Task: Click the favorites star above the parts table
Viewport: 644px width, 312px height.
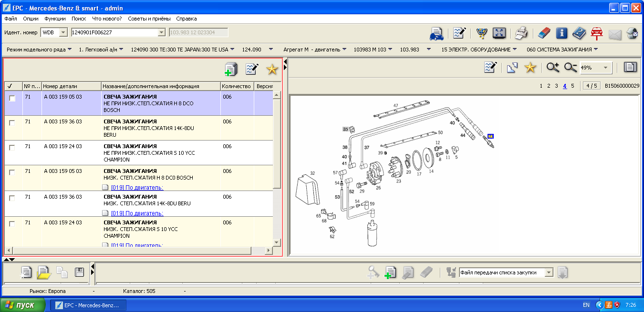Action: (272, 69)
